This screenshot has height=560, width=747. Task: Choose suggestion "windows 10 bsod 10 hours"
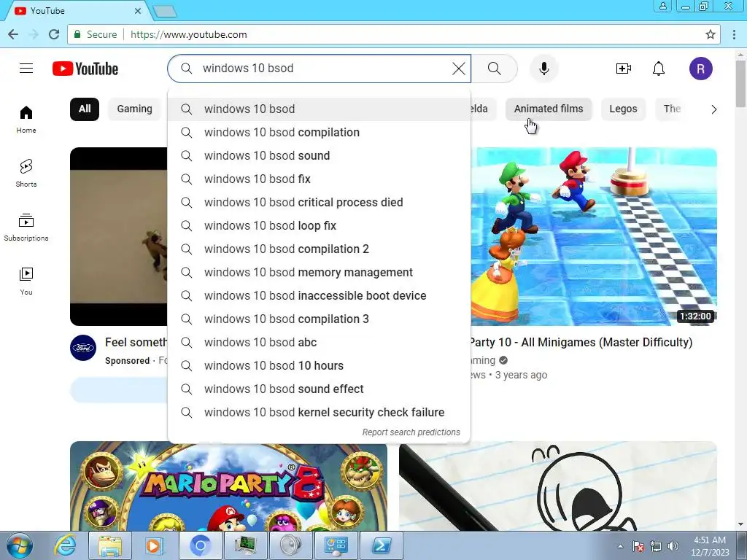coord(320,366)
